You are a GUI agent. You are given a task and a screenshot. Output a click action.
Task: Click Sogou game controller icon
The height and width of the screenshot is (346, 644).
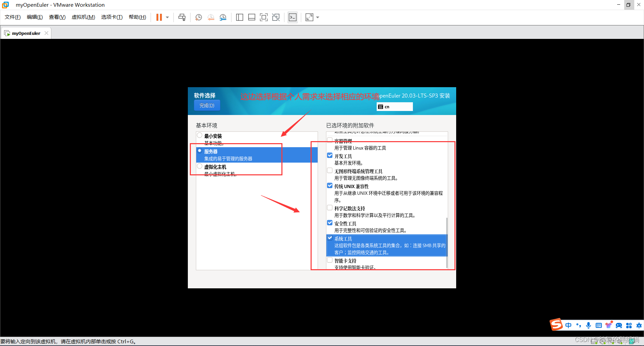click(619, 325)
